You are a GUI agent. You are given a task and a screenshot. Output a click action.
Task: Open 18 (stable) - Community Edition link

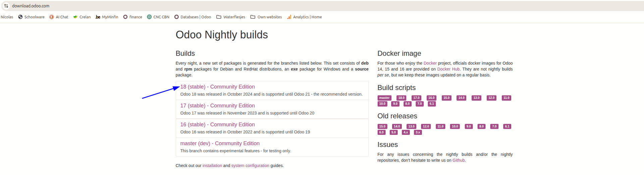pos(217,87)
